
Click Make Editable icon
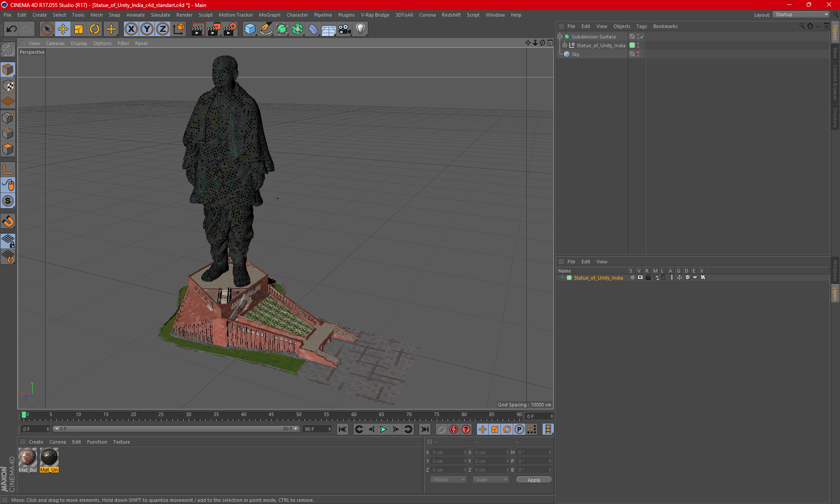(8, 49)
